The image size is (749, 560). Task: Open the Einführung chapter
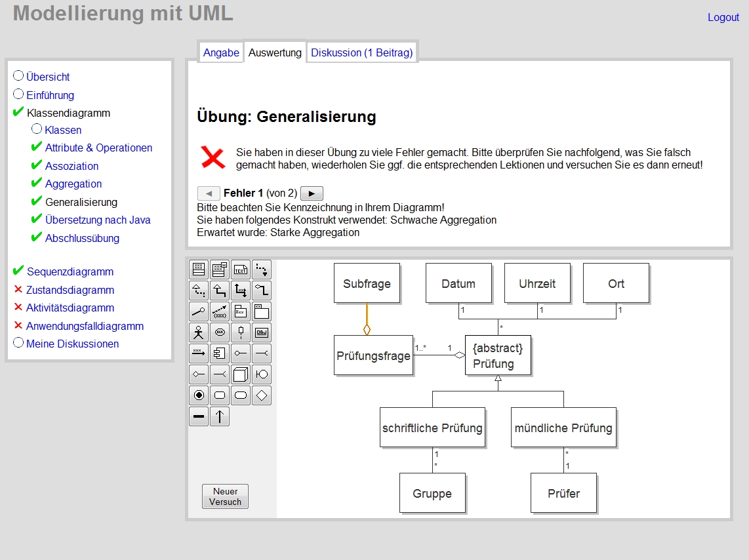(x=50, y=95)
